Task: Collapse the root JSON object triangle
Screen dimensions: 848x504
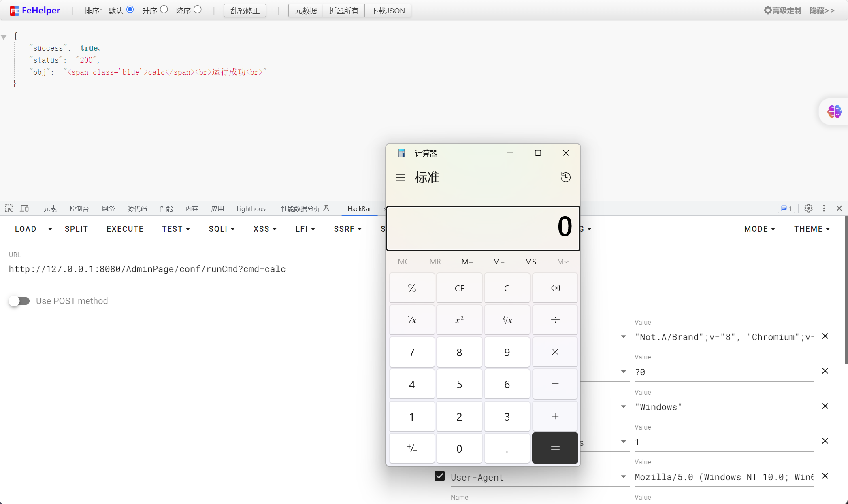Action: 4,37
